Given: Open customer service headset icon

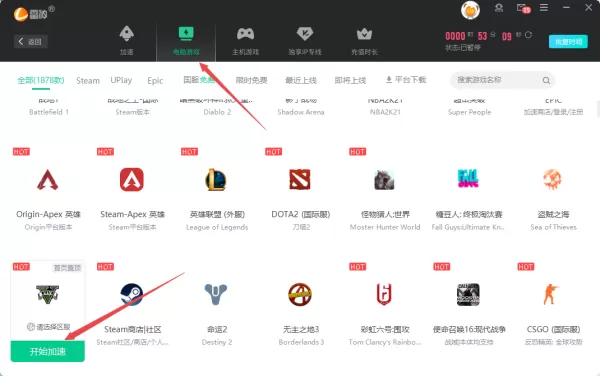Looking at the screenshot, I should (499, 8).
